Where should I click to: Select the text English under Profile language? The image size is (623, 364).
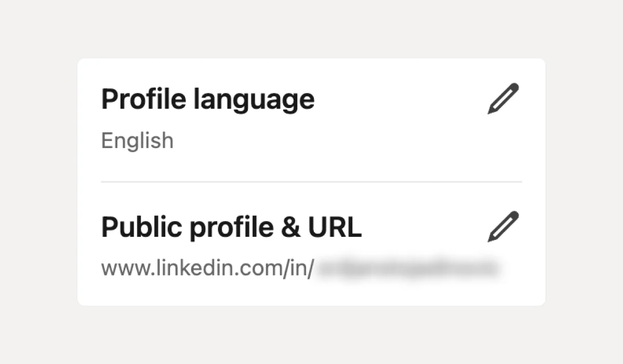[137, 140]
